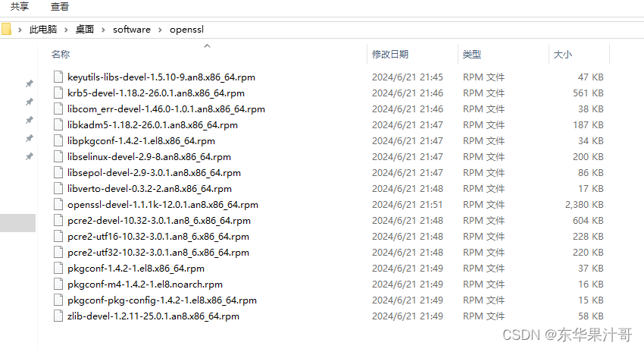Open the 共享 ribbon tab

coord(20,7)
